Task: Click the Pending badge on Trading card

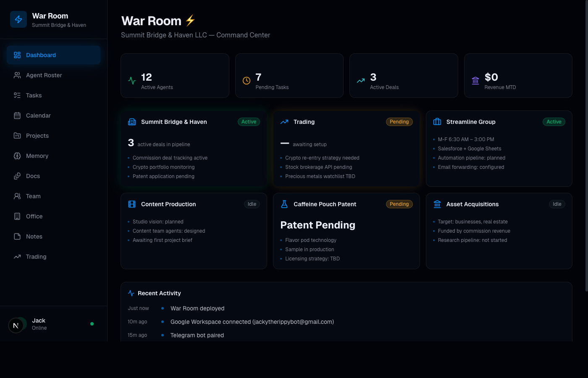Action: [x=399, y=122]
